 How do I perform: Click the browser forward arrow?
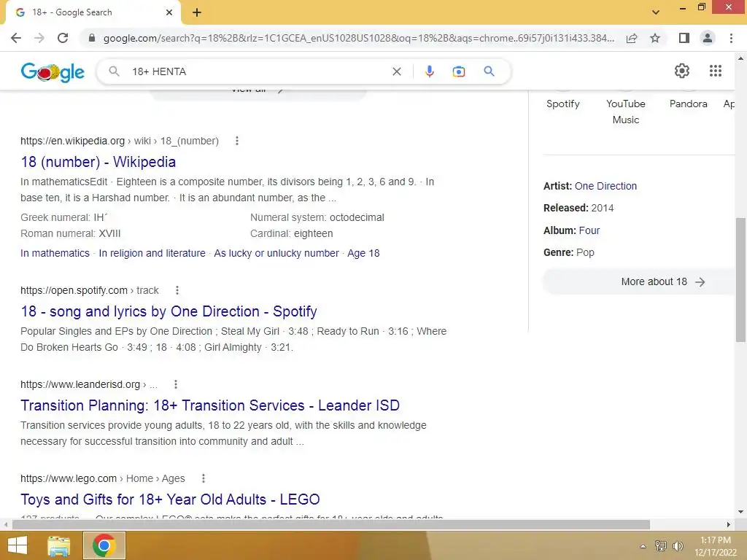click(x=39, y=38)
